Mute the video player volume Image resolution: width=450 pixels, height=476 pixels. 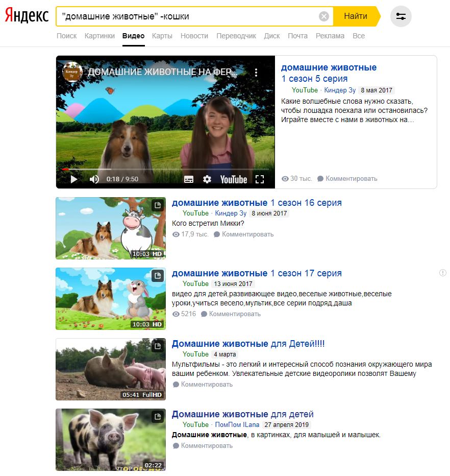[94, 179]
